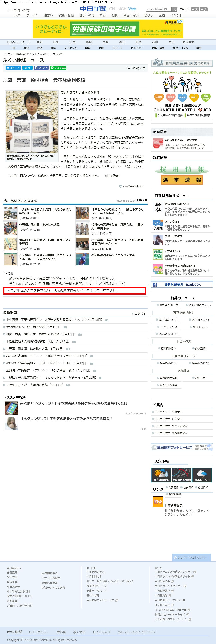Viewport: 216px width, 644px height.
Task: Open the 日刊県民福井 広告案内 link
Action: coord(168,419)
